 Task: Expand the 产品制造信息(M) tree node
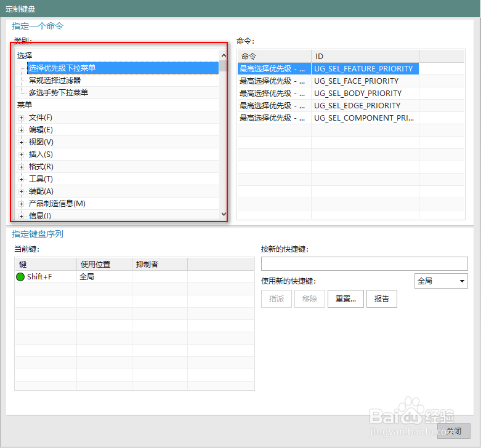pyautogui.click(x=21, y=204)
